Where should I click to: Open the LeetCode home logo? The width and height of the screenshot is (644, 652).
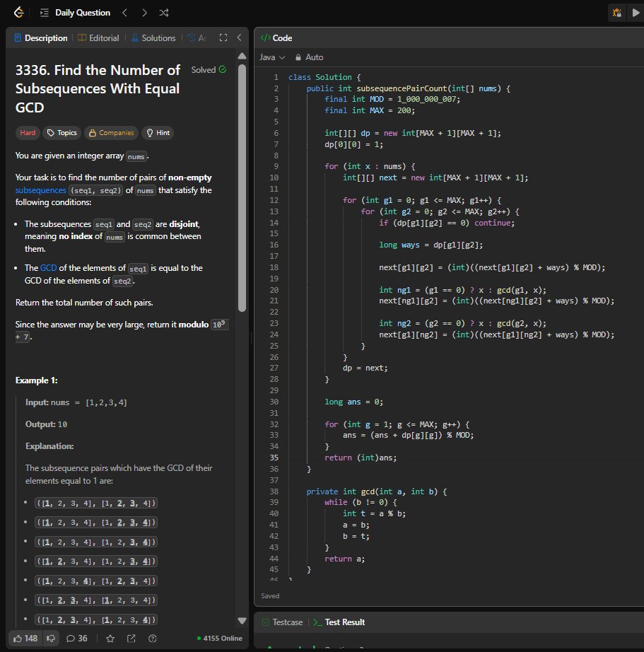point(18,13)
